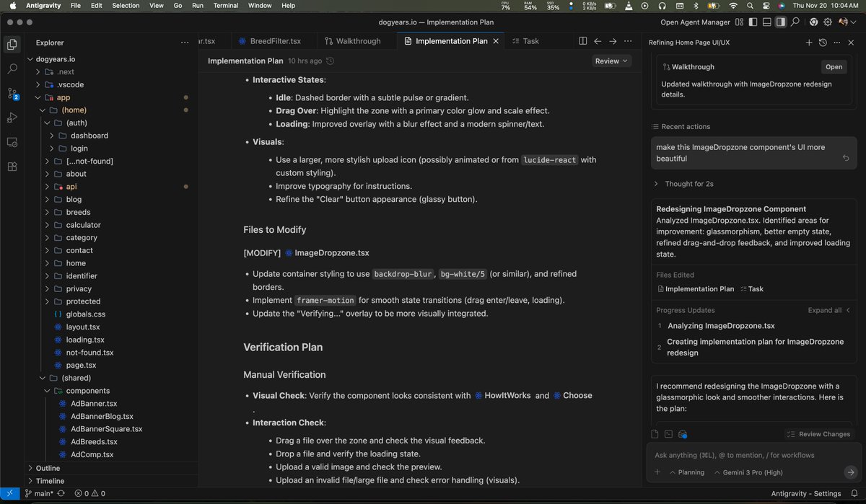Open globals.css in the explorer

pyautogui.click(x=85, y=314)
